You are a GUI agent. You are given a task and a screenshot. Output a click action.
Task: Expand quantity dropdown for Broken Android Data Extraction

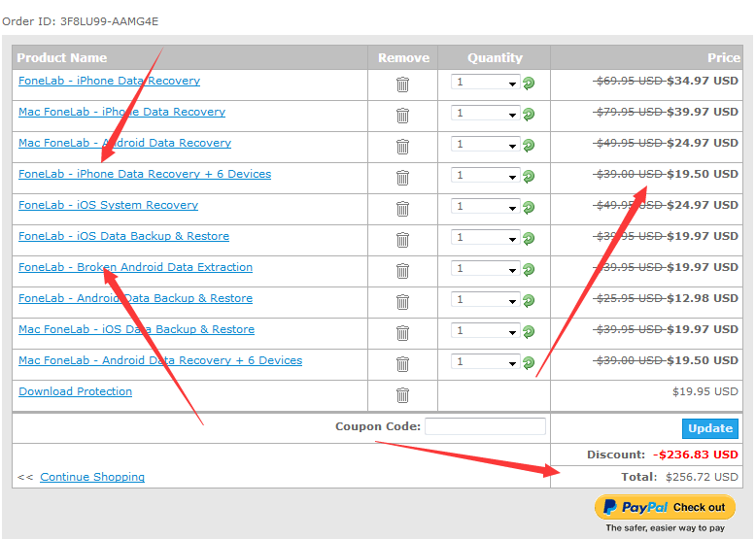(486, 268)
